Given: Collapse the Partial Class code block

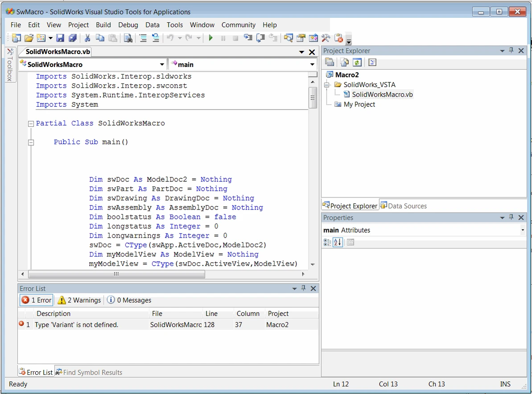Looking at the screenshot, I should tap(31, 124).
